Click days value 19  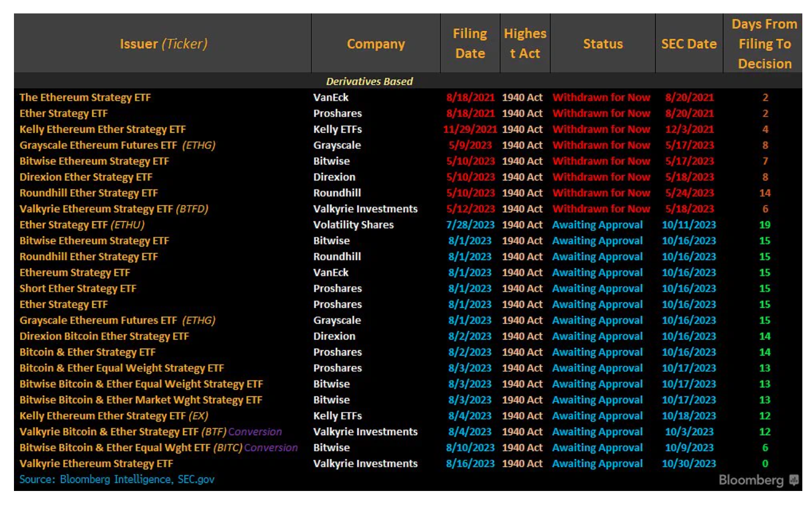(x=765, y=225)
